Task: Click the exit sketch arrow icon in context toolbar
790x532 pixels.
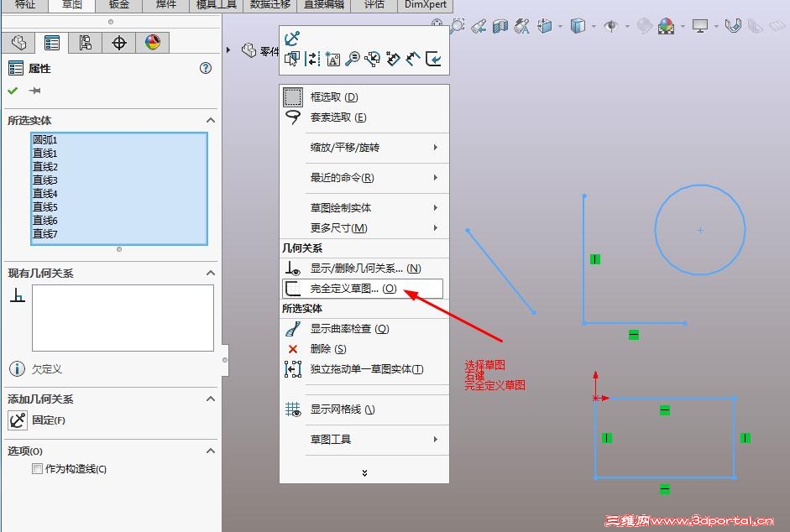Action: (433, 60)
